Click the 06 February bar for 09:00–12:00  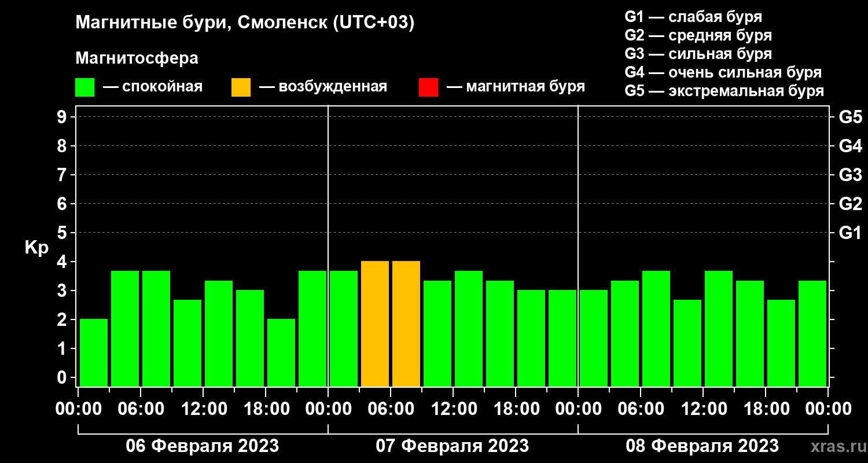pos(187,343)
